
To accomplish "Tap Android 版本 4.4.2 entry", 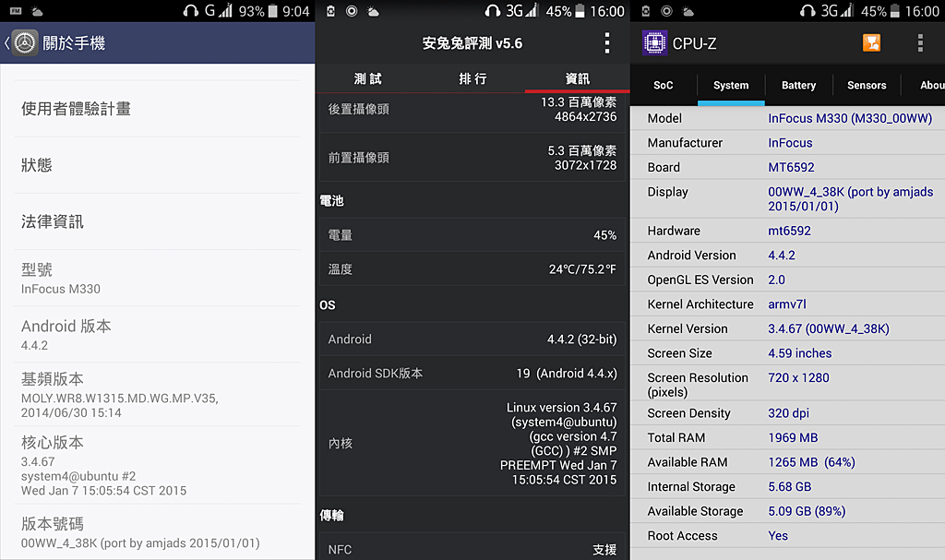I will pyautogui.click(x=157, y=335).
